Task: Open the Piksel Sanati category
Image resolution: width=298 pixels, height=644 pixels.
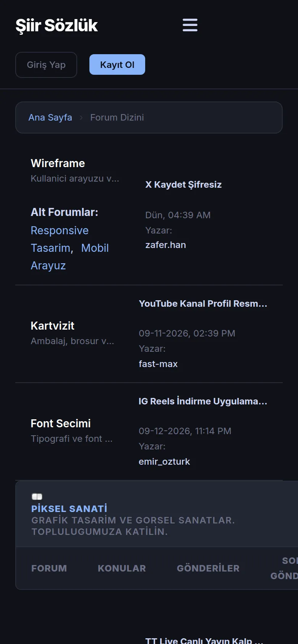Action: (69, 509)
